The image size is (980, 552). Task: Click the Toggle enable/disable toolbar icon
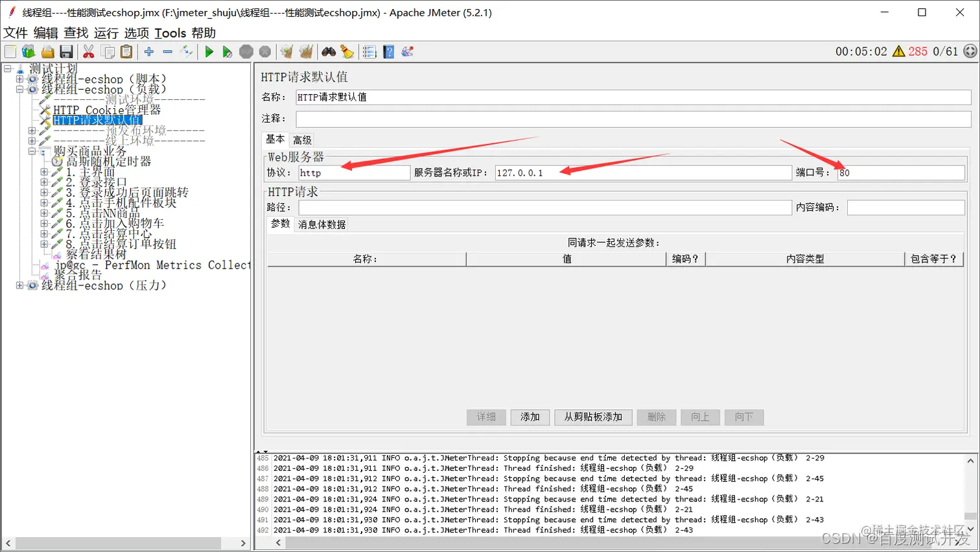[x=187, y=52]
